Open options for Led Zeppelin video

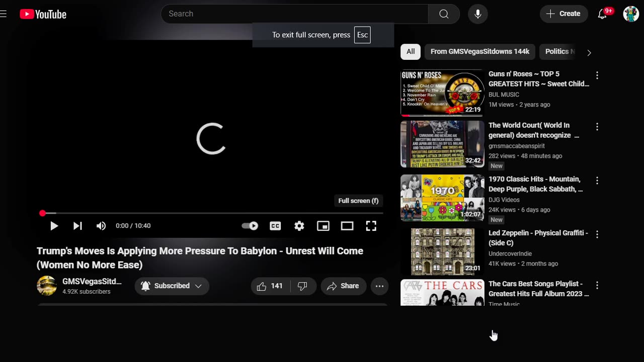[x=597, y=234]
